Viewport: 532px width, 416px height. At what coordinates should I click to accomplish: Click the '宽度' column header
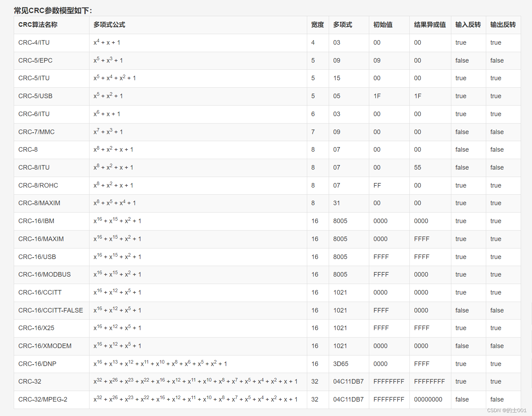(317, 25)
